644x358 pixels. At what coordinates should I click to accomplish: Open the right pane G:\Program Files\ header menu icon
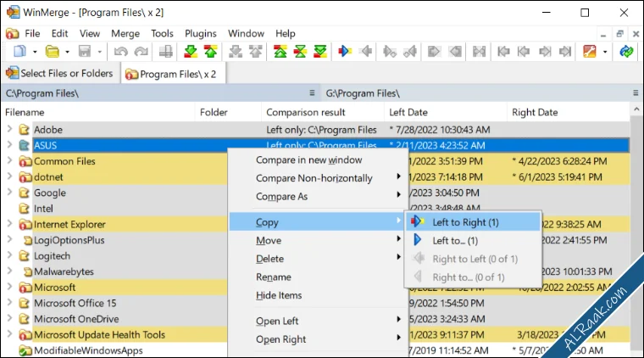[636, 93]
